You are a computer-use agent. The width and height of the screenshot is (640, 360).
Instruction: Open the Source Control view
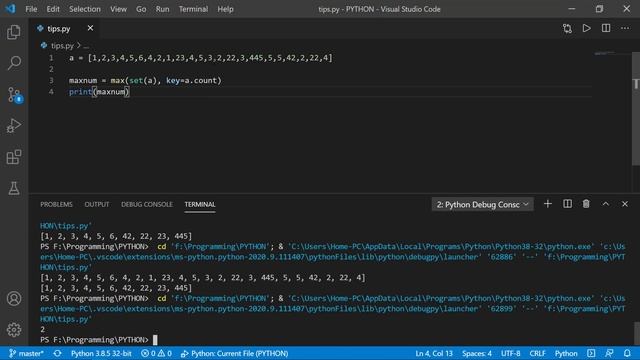click(15, 95)
